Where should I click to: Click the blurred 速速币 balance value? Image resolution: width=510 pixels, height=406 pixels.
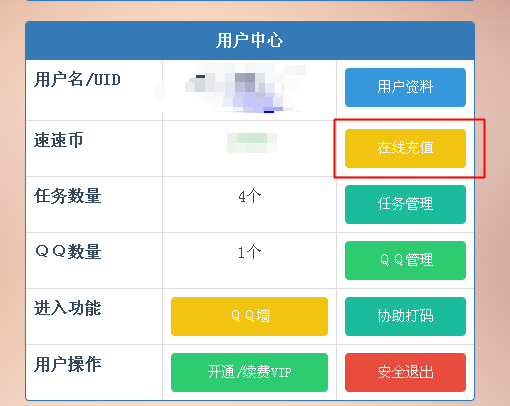pyautogui.click(x=252, y=143)
